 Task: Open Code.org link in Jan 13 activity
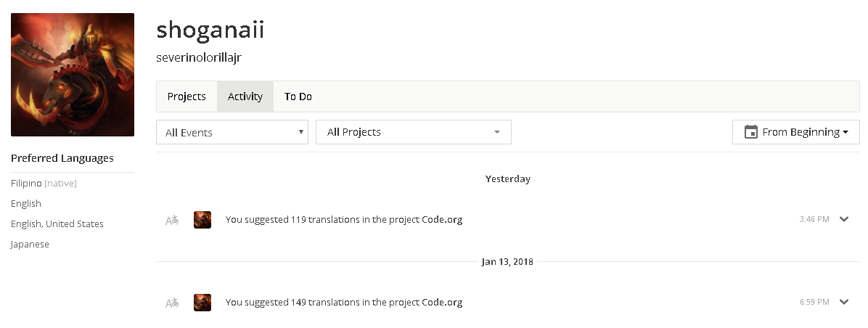tap(442, 302)
